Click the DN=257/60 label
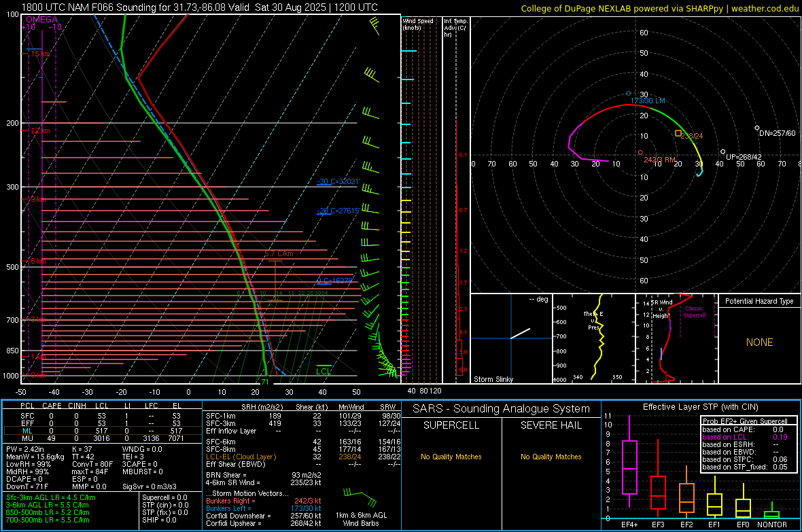 [778, 134]
